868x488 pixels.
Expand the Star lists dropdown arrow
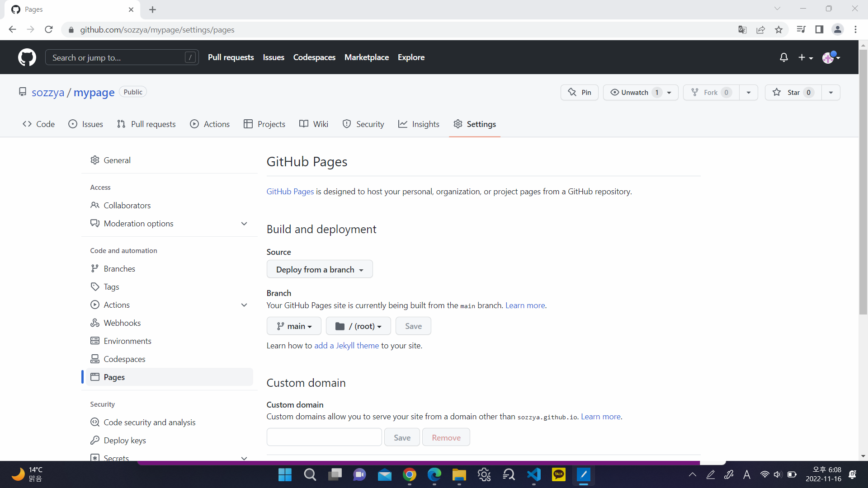(831, 93)
